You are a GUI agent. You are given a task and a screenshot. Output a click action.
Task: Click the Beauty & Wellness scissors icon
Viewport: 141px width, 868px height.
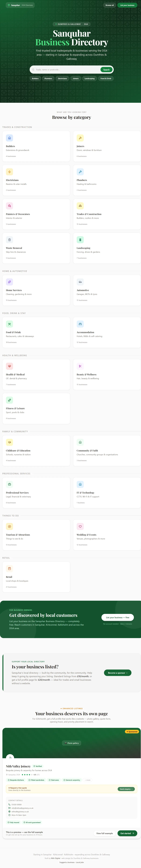click(80, 366)
